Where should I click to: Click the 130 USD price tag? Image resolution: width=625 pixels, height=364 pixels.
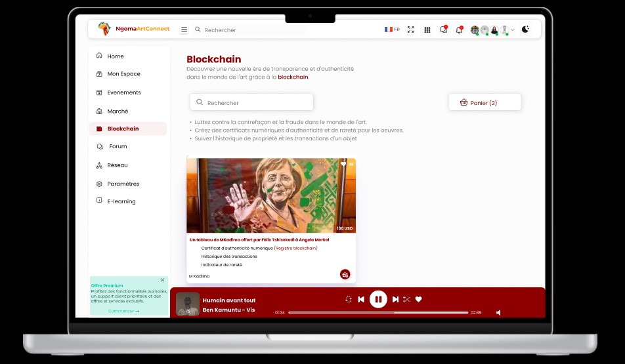tap(345, 228)
